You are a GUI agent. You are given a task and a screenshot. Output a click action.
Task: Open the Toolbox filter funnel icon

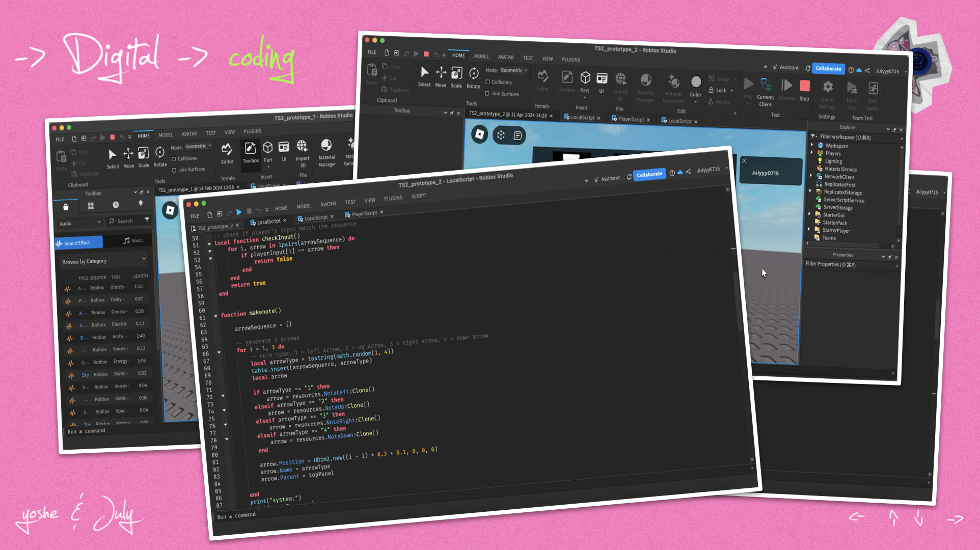(x=147, y=219)
